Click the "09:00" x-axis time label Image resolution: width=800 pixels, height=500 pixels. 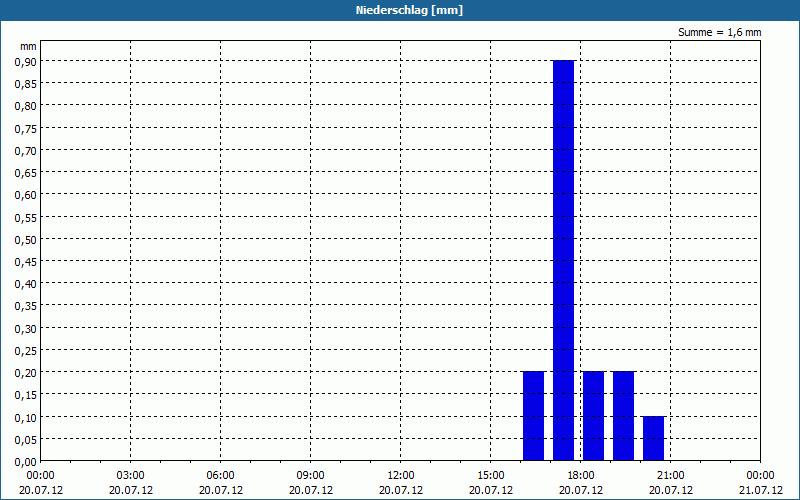tap(311, 476)
